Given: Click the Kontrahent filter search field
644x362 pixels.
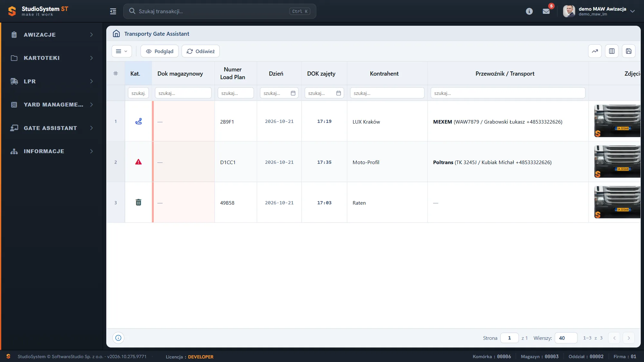Looking at the screenshot, I should click(x=387, y=93).
